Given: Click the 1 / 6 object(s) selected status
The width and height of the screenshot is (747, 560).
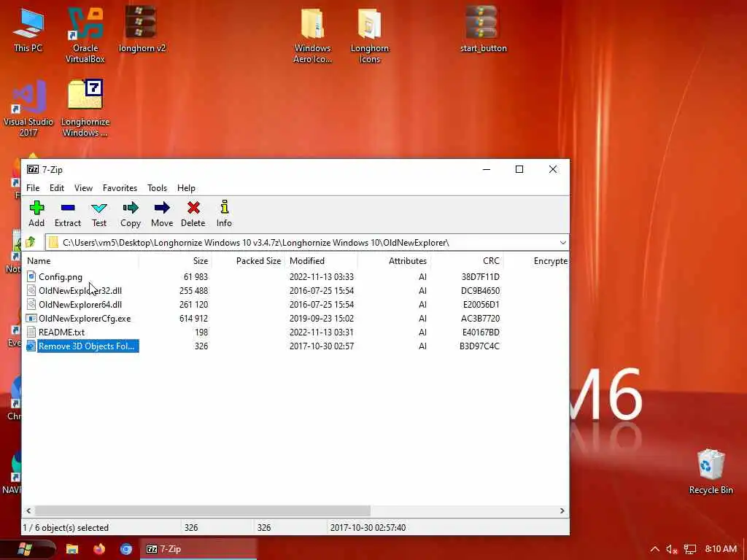Looking at the screenshot, I should point(66,528).
